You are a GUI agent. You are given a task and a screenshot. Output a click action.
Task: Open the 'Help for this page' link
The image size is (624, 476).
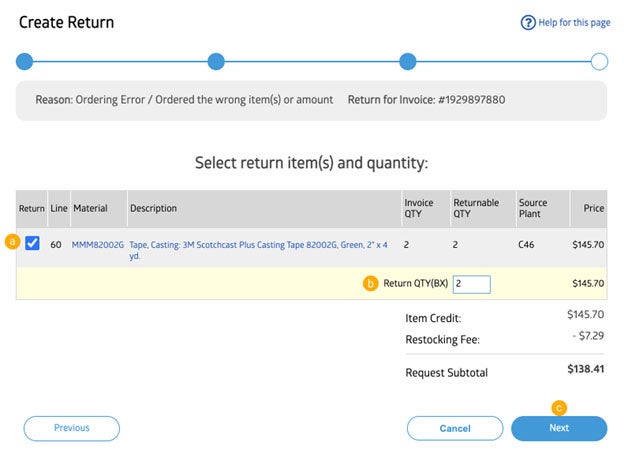click(573, 23)
